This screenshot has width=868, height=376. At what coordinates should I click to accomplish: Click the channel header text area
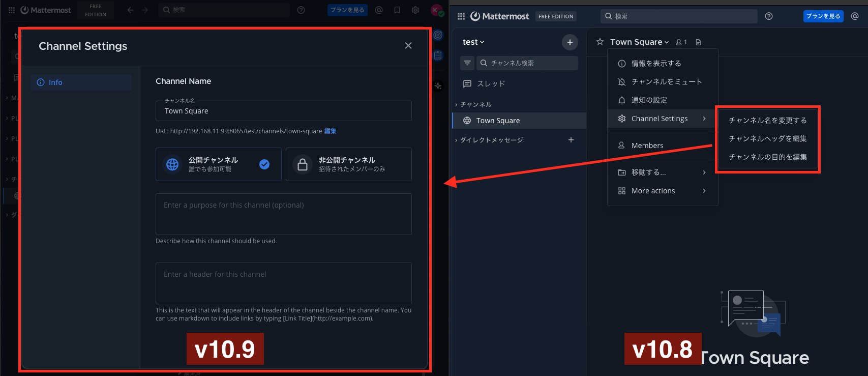coord(284,283)
